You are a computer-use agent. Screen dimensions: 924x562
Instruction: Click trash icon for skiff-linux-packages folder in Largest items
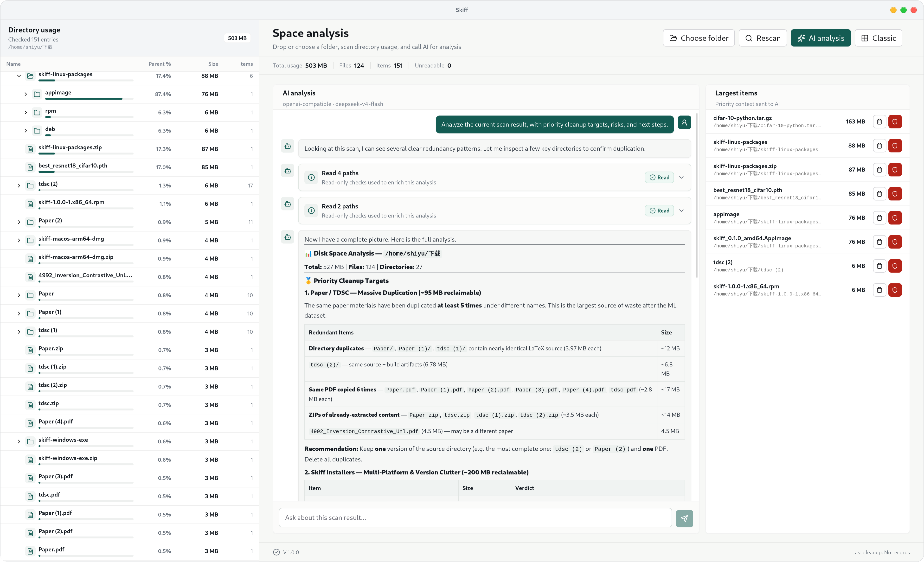click(879, 146)
